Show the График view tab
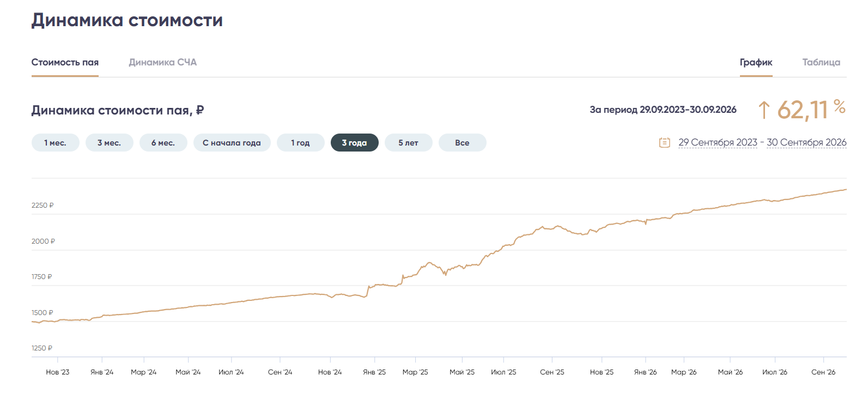This screenshot has width=868, height=393. tap(756, 62)
